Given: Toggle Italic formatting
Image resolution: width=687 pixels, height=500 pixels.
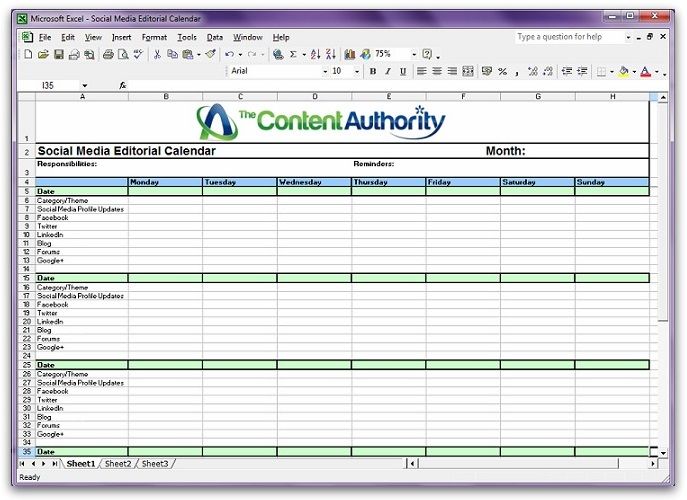Looking at the screenshot, I should 388,71.
